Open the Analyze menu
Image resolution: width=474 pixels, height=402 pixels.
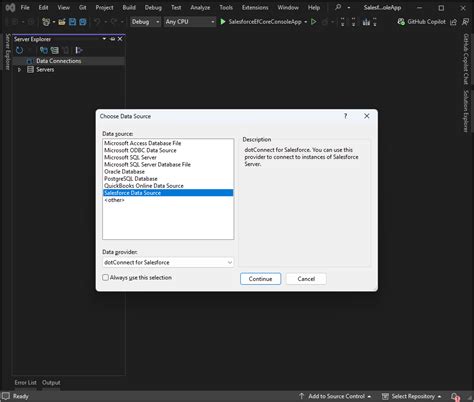click(200, 7)
